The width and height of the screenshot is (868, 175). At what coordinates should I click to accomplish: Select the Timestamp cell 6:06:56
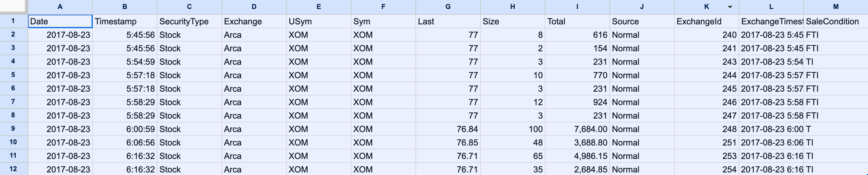click(125, 143)
